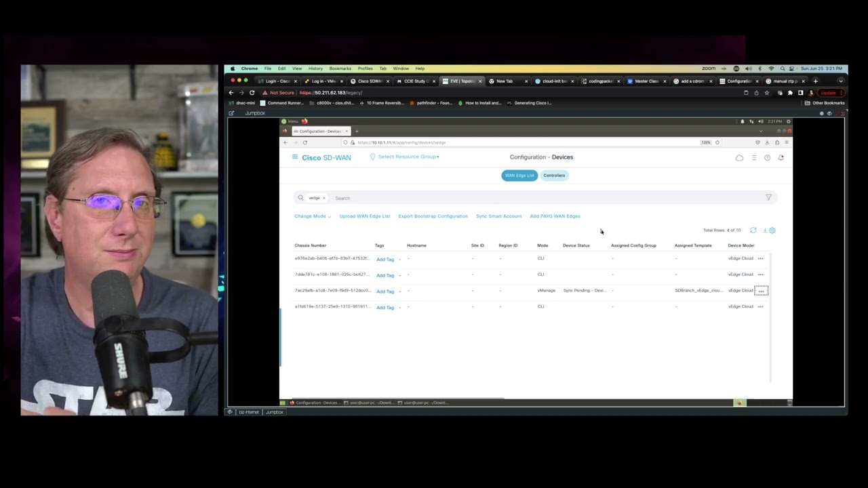Image resolution: width=868 pixels, height=488 pixels.
Task: Sort by Chassis Number column header
Action: 311,245
